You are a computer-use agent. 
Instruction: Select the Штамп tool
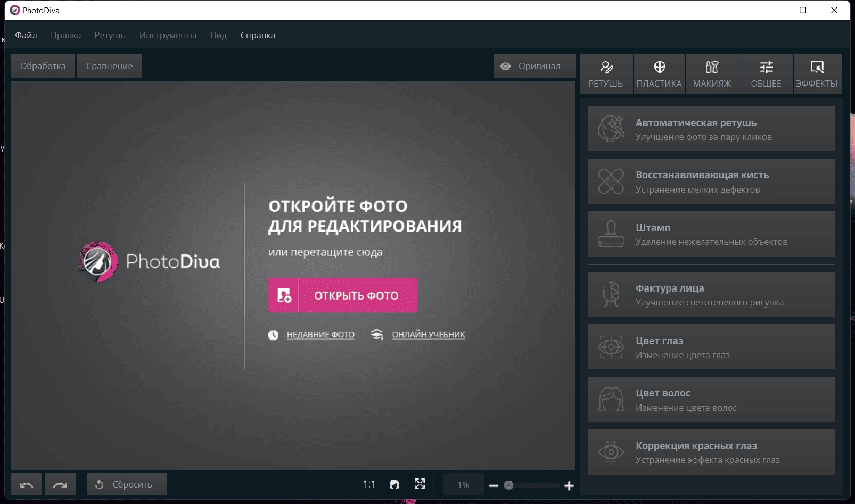tap(711, 234)
